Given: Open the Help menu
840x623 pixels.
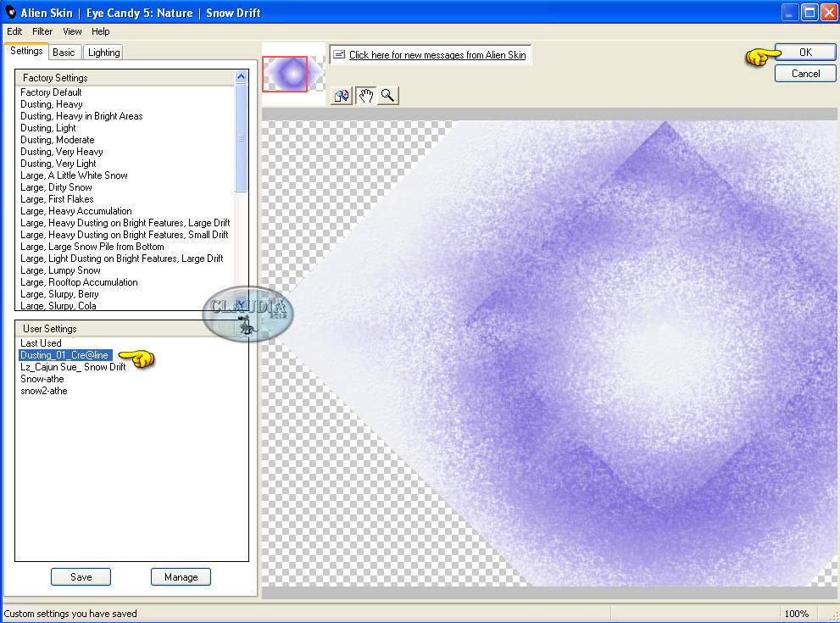Looking at the screenshot, I should pos(100,31).
